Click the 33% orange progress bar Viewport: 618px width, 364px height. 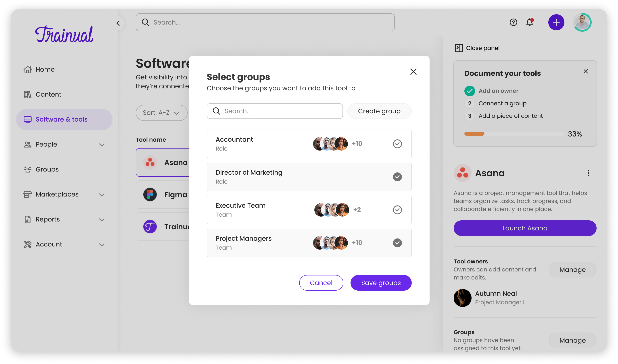pos(474,134)
